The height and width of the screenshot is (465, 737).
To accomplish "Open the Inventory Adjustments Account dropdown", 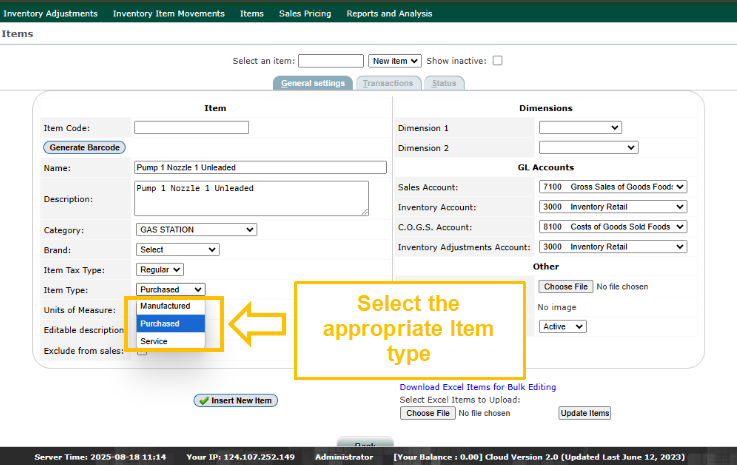I will 613,247.
